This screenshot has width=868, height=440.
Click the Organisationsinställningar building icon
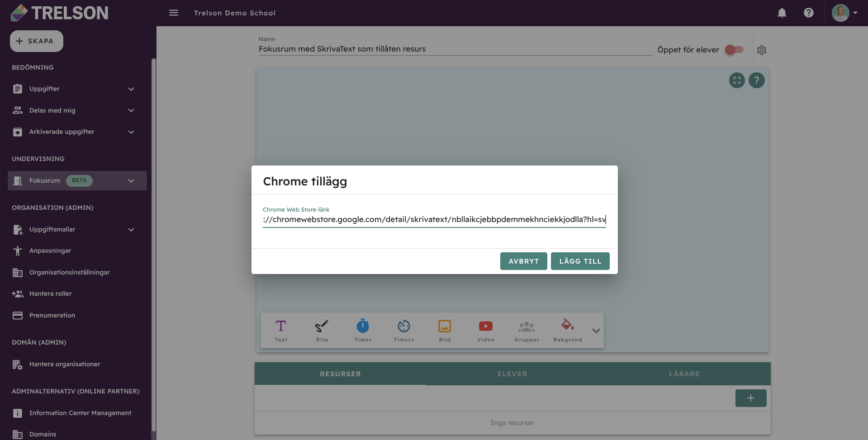point(18,273)
